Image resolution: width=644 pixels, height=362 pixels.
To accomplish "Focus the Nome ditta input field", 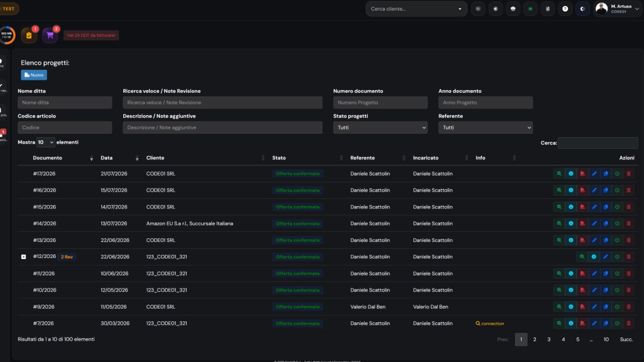I will [65, 103].
